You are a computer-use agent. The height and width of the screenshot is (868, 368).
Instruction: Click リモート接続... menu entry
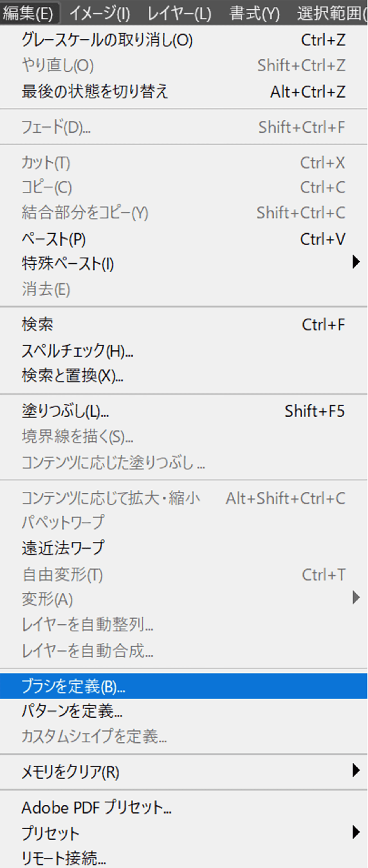point(64,858)
